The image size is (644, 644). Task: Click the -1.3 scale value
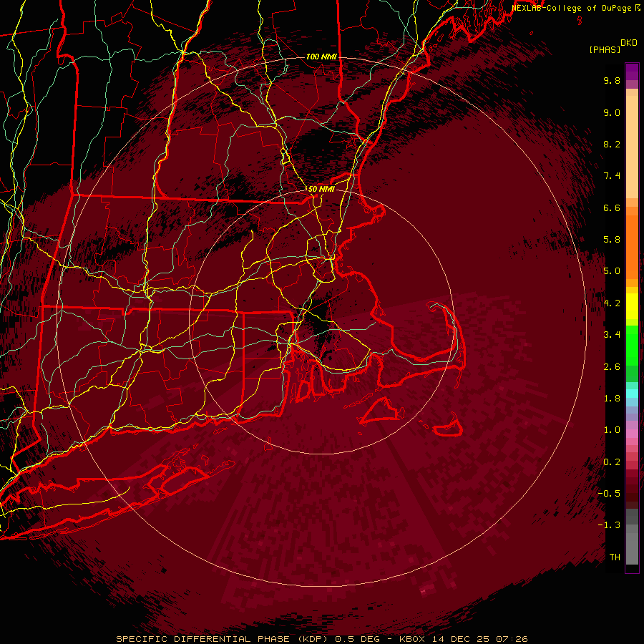click(x=609, y=525)
